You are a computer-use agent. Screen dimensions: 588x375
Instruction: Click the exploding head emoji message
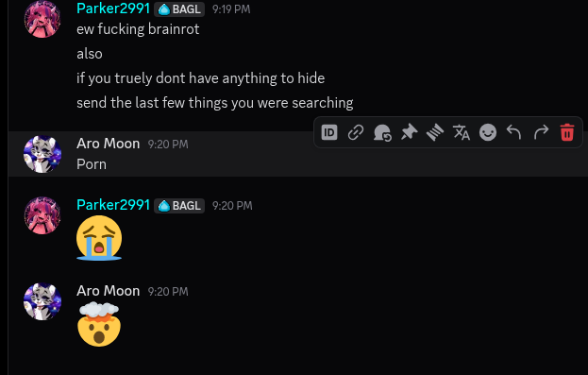[99, 324]
